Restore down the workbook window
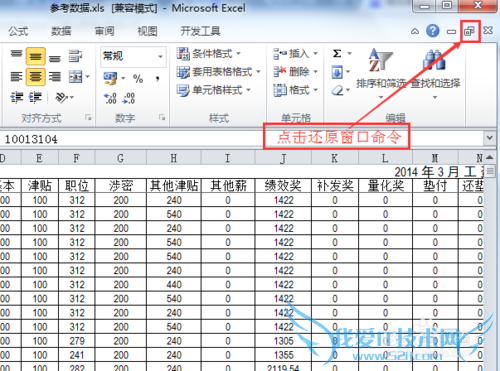The image size is (500, 371). point(469,31)
